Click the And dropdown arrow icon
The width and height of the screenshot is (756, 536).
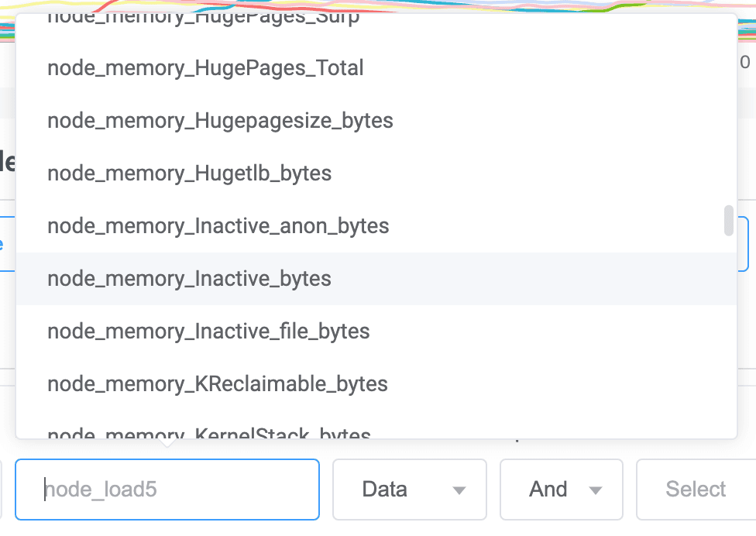(x=596, y=490)
